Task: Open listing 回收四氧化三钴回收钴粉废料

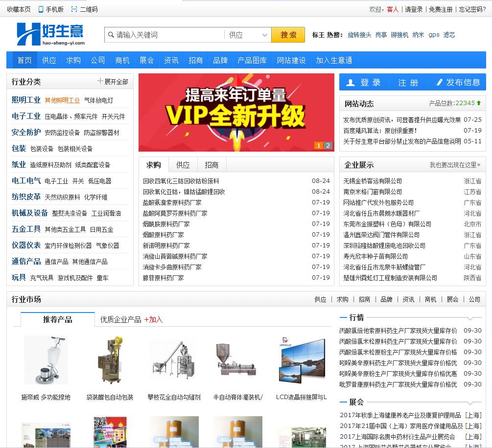Action: [x=181, y=181]
